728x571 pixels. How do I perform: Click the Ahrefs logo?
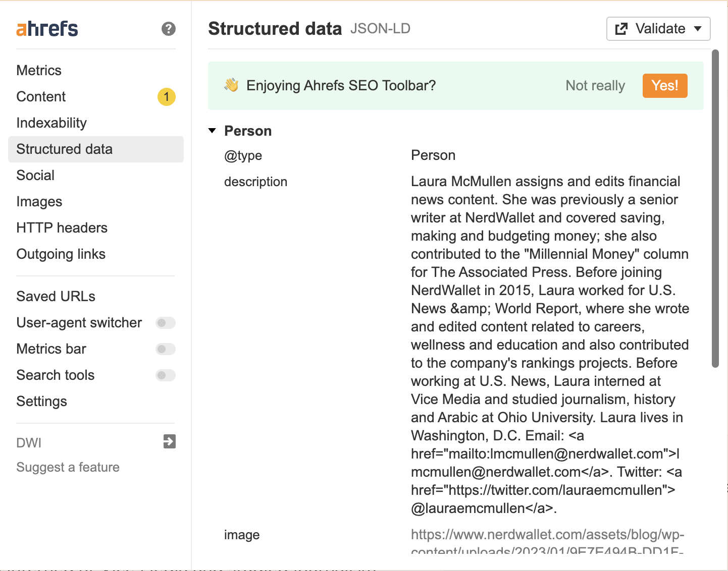pyautogui.click(x=47, y=29)
